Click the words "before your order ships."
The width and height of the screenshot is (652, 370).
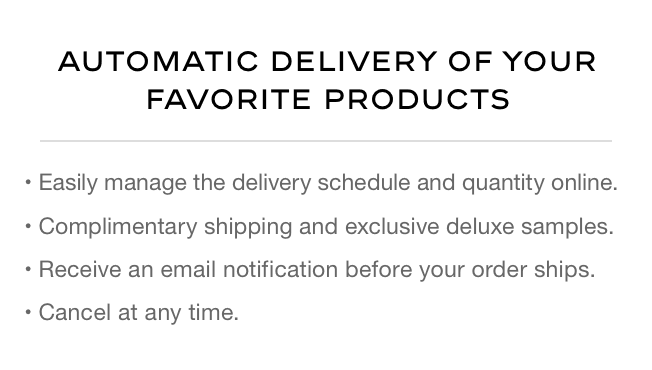coord(470,269)
